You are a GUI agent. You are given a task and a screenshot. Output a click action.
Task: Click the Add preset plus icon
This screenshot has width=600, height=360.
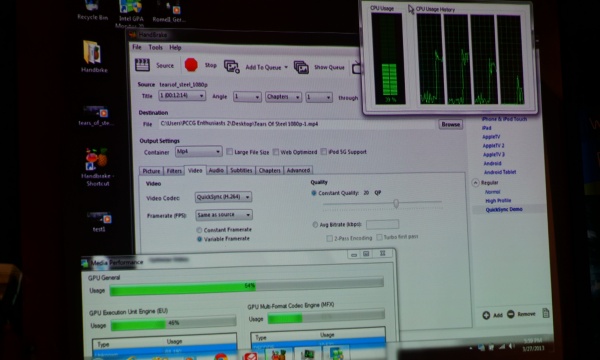[486, 315]
